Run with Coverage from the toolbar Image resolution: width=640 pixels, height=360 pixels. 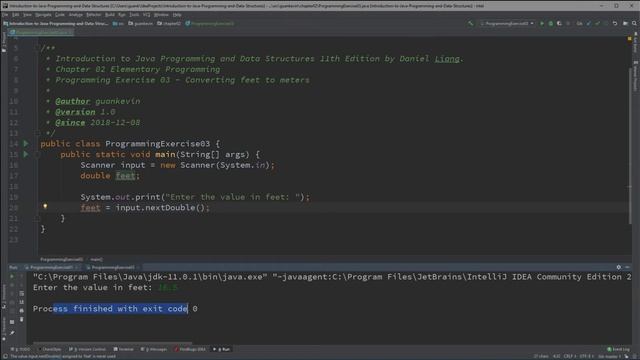559,24
